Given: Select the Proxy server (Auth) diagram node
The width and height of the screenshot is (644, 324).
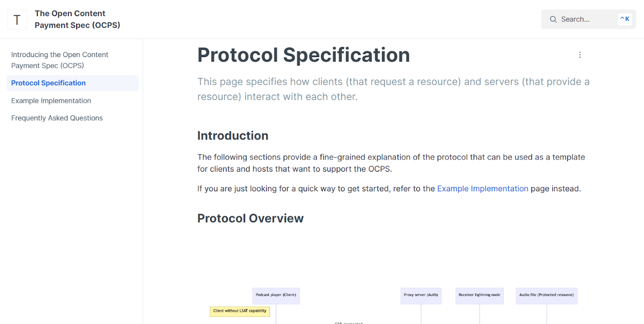Looking at the screenshot, I should (x=421, y=295).
